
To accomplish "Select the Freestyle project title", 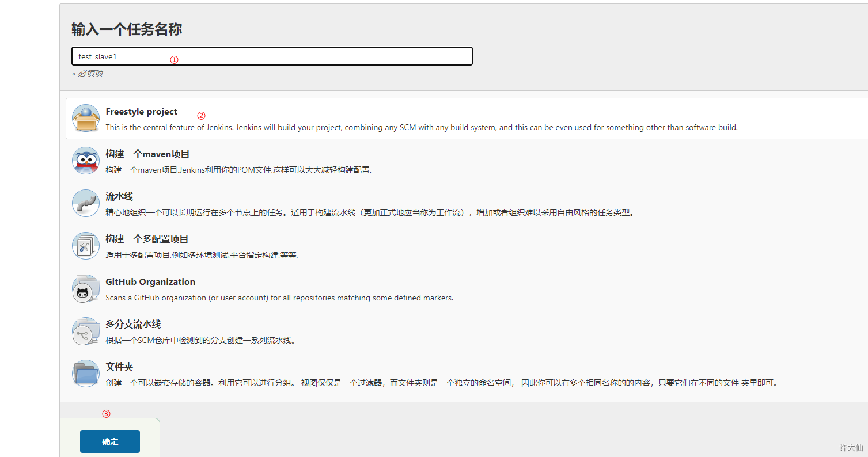I will (142, 112).
